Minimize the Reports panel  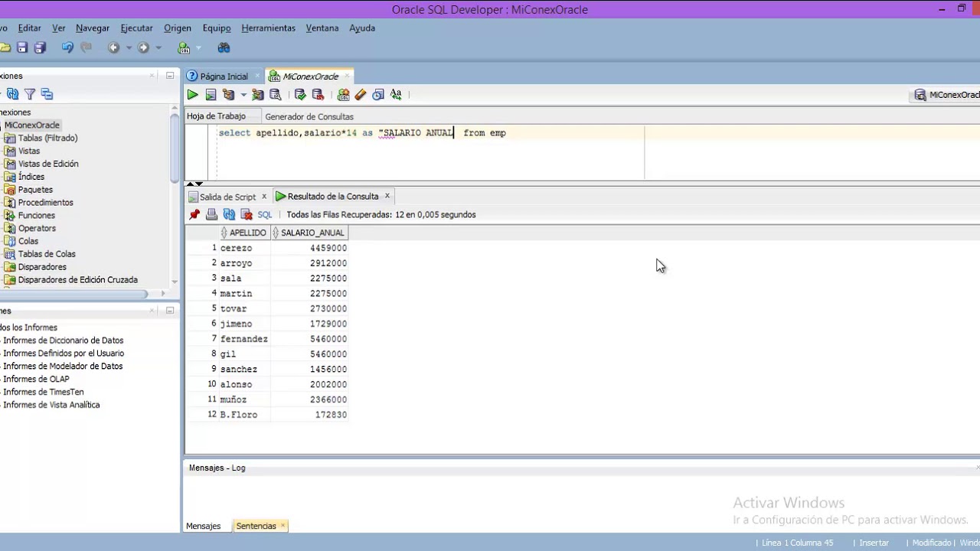(x=170, y=311)
